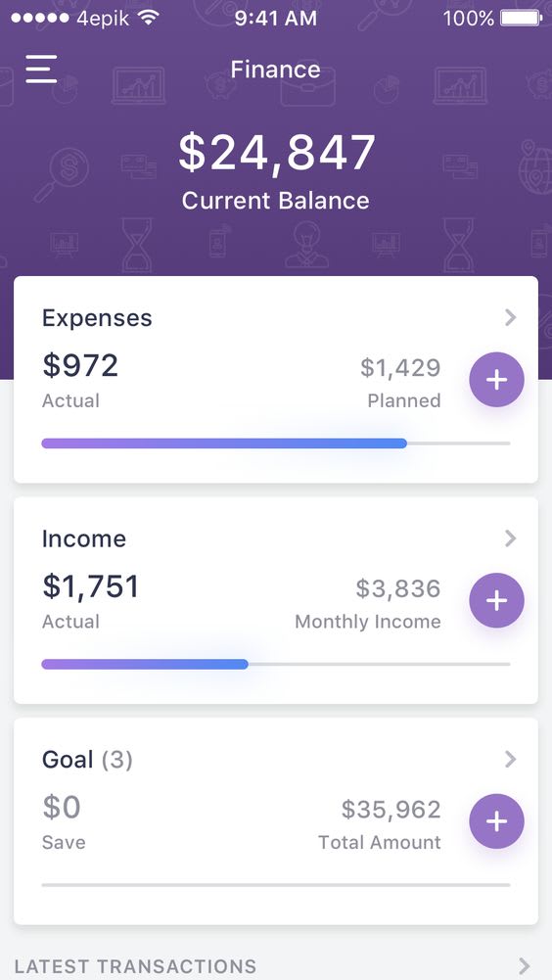Open the Goal (3) heading
Screen dimensions: 552x980
tap(87, 760)
